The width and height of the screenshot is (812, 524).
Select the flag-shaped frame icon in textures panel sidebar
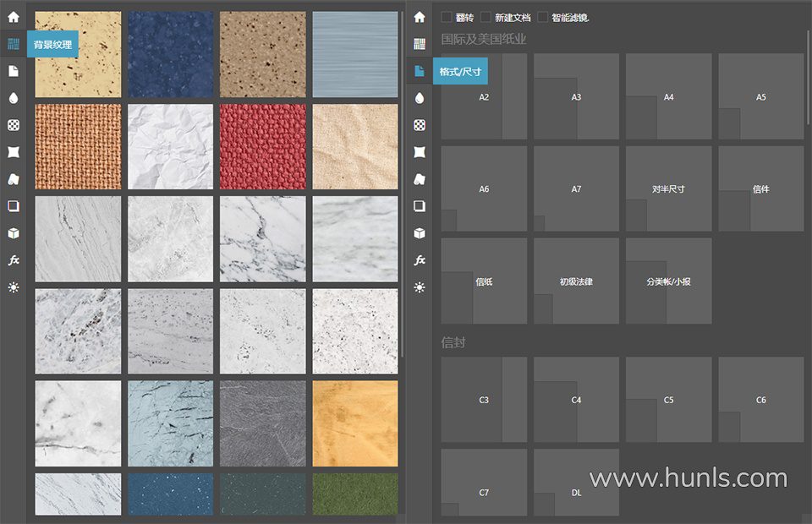pos(14,152)
